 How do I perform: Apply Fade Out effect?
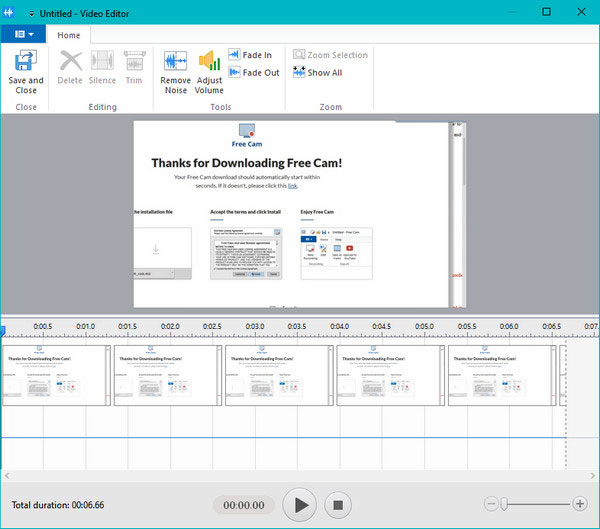[254, 72]
